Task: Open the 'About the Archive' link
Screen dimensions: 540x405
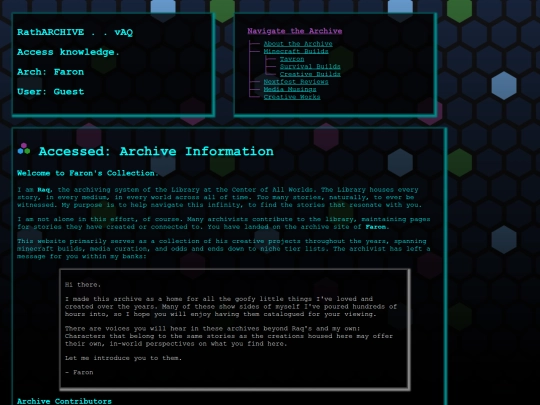Action: (298, 44)
